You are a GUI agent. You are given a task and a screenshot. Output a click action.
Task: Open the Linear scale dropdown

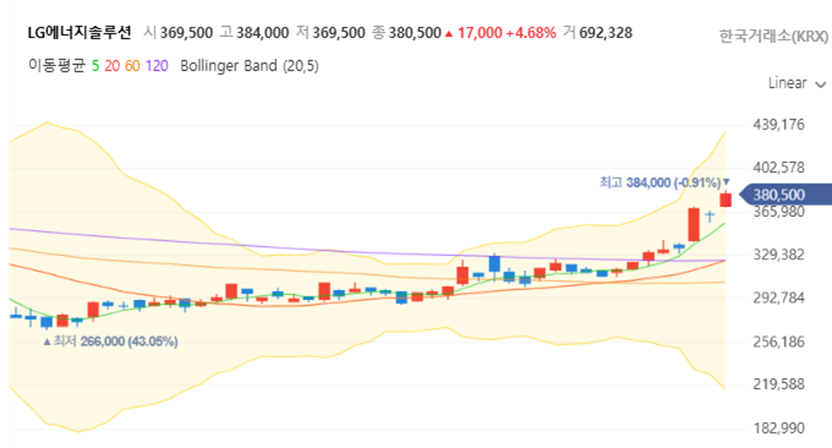(x=796, y=83)
